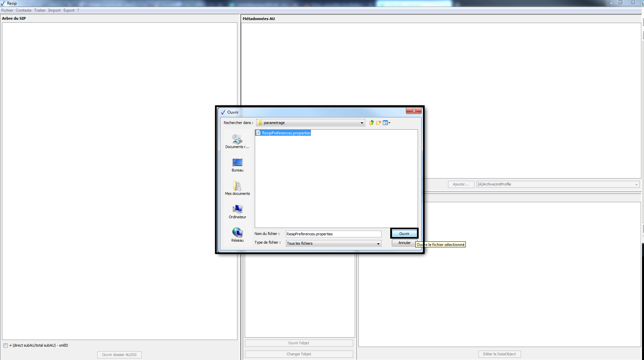Image resolution: width=644 pixels, height=360 pixels.
Task: Jump to the Bureau location
Action: coord(237,165)
